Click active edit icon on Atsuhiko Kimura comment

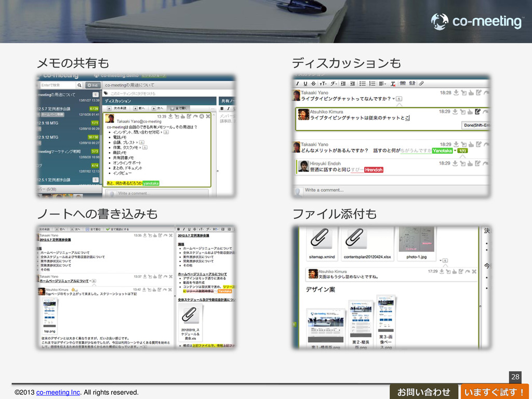tap(478, 111)
